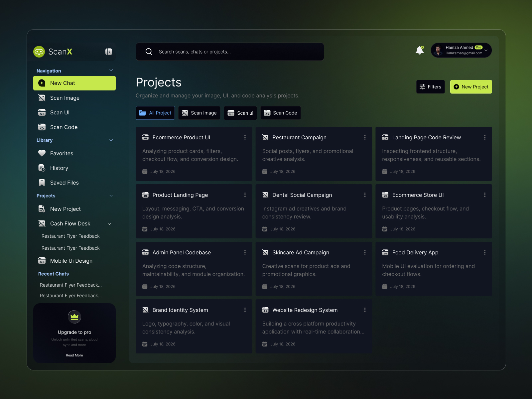The image size is (532, 399).
Task: Open the Landing Page Code Review title
Action: click(427, 137)
